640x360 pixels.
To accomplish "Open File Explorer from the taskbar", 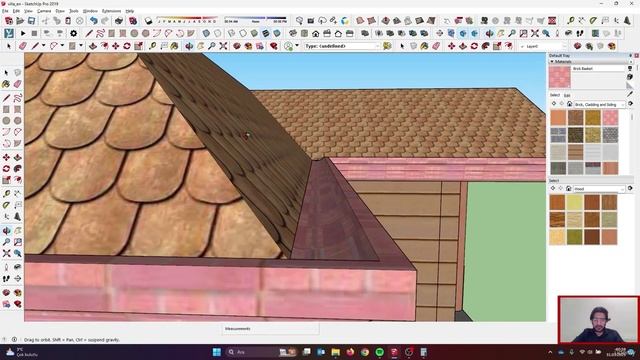I will [x=336, y=352].
